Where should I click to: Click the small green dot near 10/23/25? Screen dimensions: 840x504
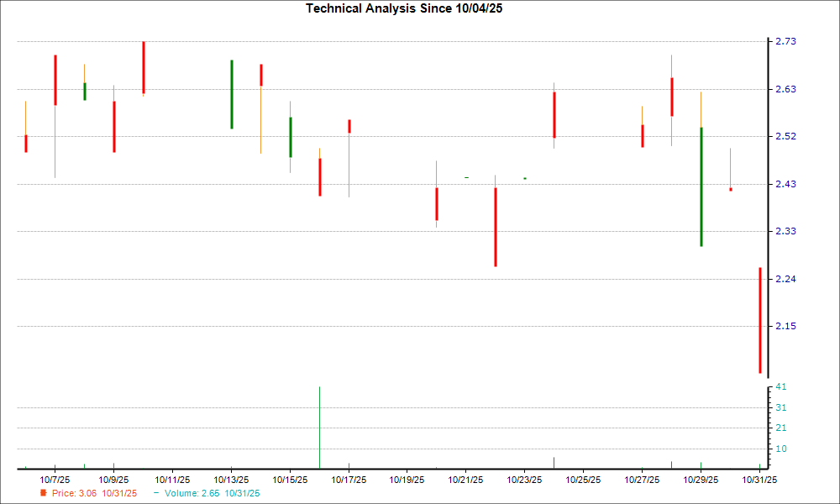tap(526, 178)
